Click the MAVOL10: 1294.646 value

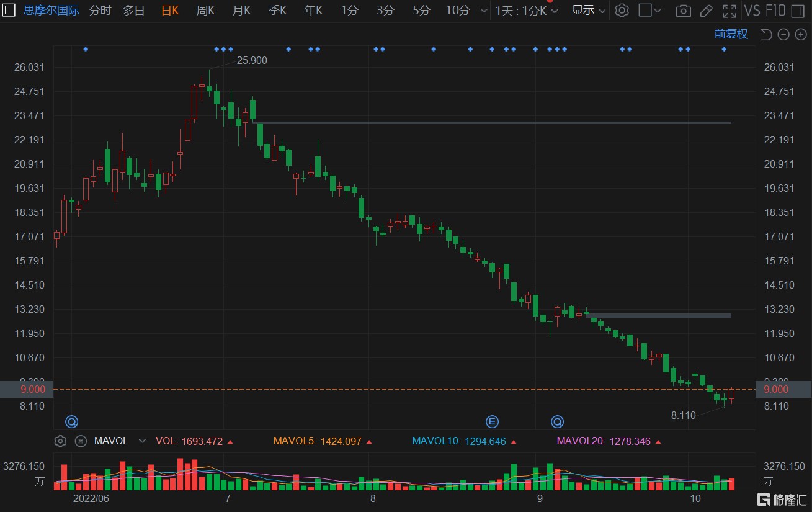click(x=459, y=441)
